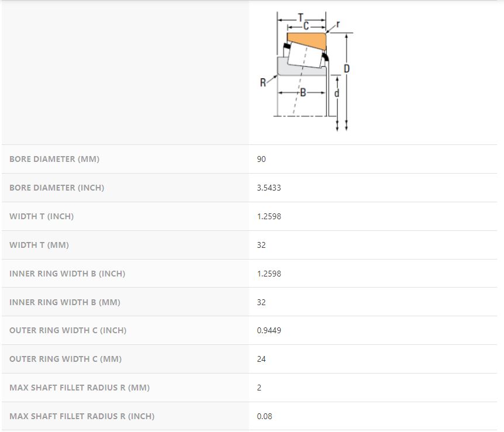Select the "Inner Ring Width B (MM)" label
Image resolution: width=504 pixels, height=432 pixels.
pos(65,302)
